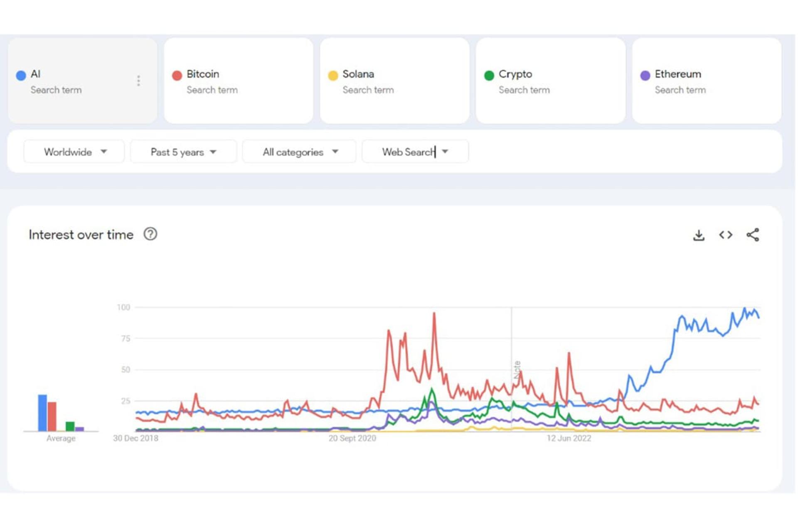The height and width of the screenshot is (532, 798).
Task: Click the red Bitcoin color dot
Action: pos(177,75)
